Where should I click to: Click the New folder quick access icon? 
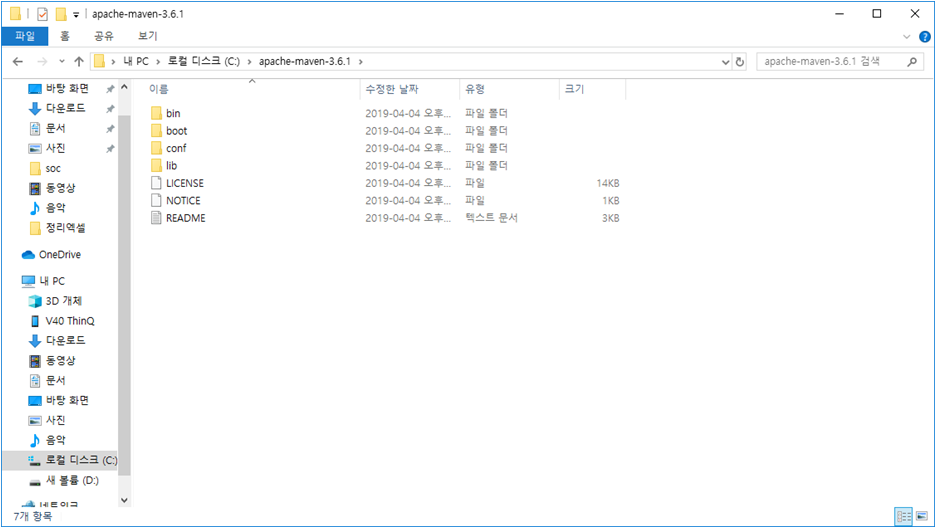click(61, 14)
